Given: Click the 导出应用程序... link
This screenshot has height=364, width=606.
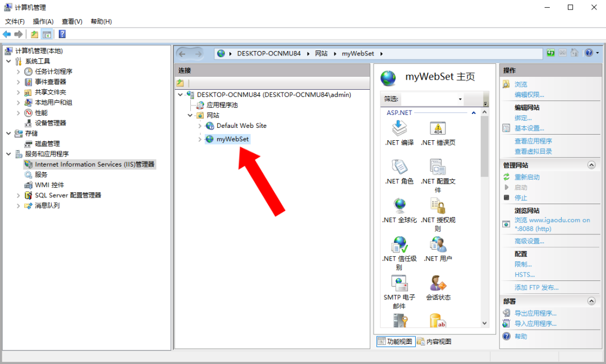Looking at the screenshot, I should pyautogui.click(x=535, y=314).
